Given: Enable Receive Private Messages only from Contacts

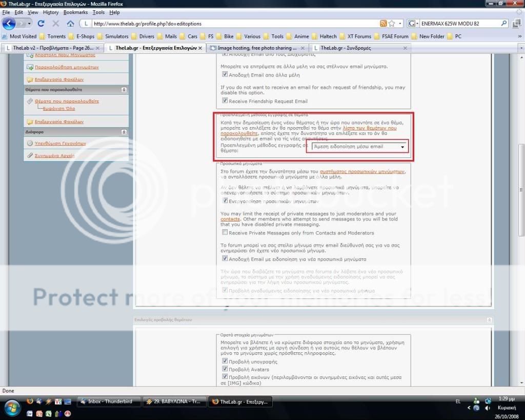Looking at the screenshot, I should click(x=225, y=232).
